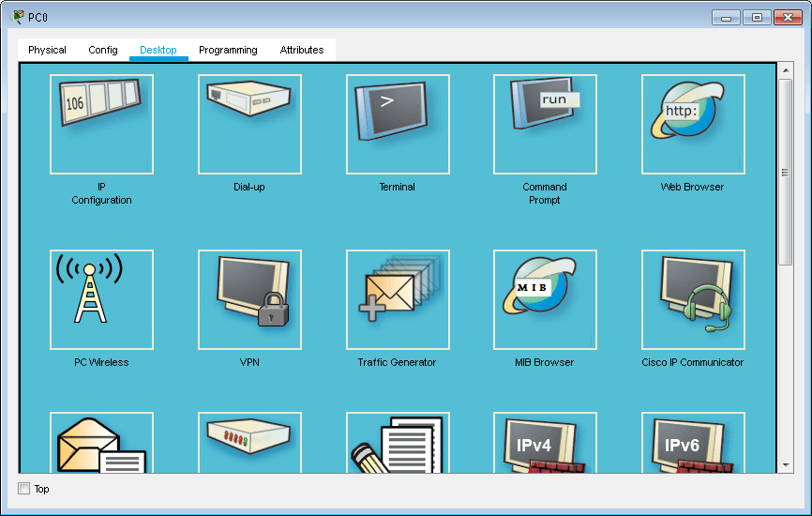The height and width of the screenshot is (516, 812).
Task: Open the IPv4 firewall icon
Action: click(x=545, y=443)
